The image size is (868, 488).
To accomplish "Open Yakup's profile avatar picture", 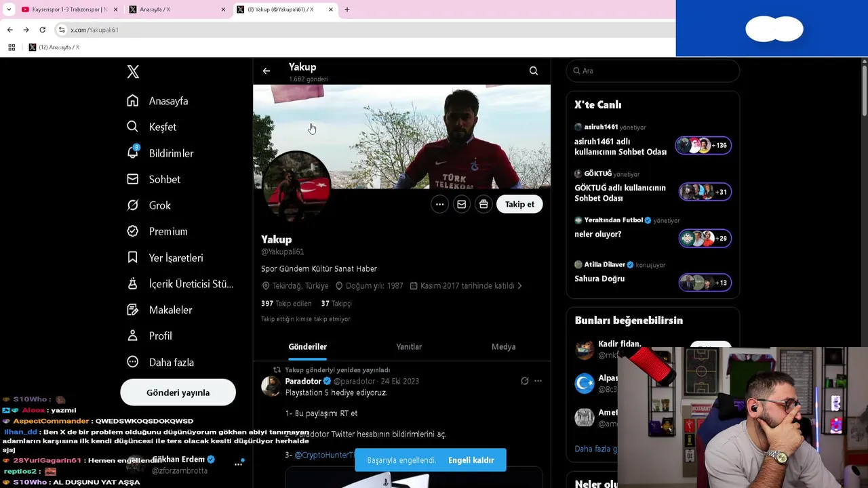I will click(x=296, y=184).
